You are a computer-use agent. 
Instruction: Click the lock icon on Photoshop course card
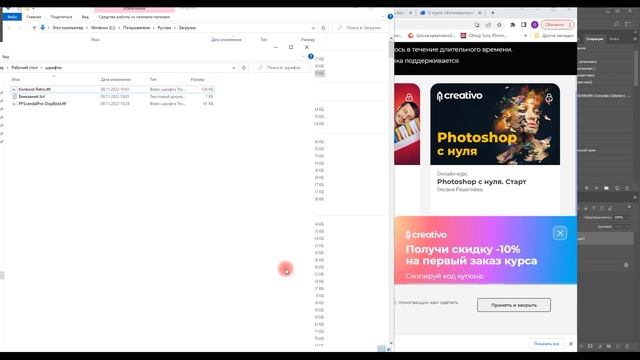pyautogui.click(x=549, y=98)
